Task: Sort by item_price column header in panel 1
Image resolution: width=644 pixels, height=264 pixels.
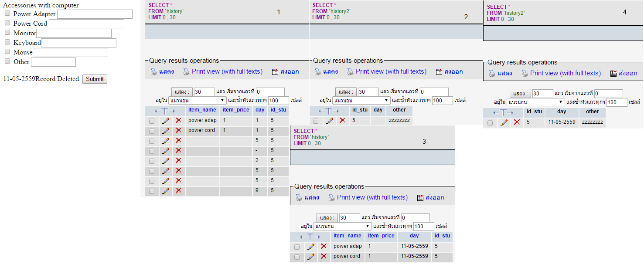Action: 236,110
